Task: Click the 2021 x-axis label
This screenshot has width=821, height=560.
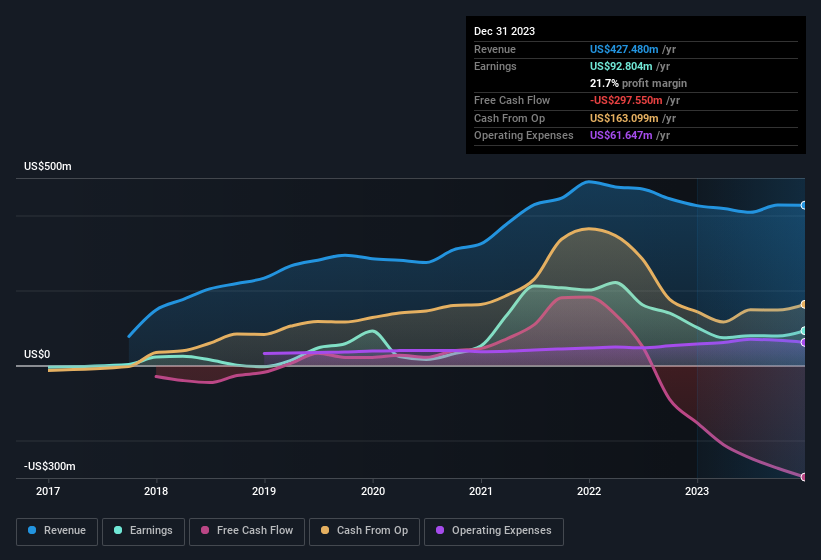Action: coord(481,491)
